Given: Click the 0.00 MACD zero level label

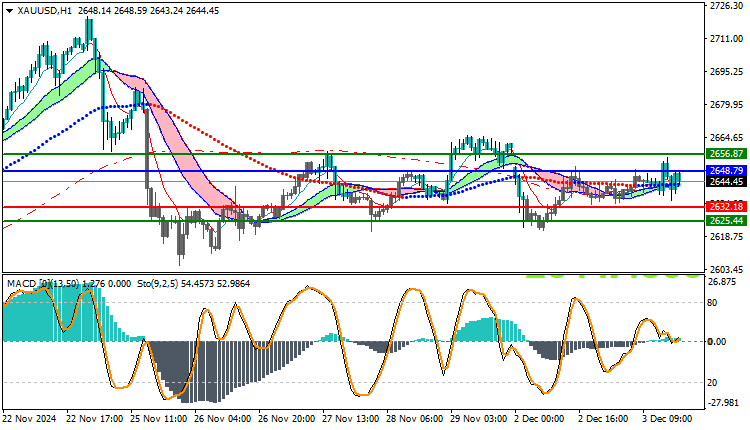Looking at the screenshot, I should (717, 342).
